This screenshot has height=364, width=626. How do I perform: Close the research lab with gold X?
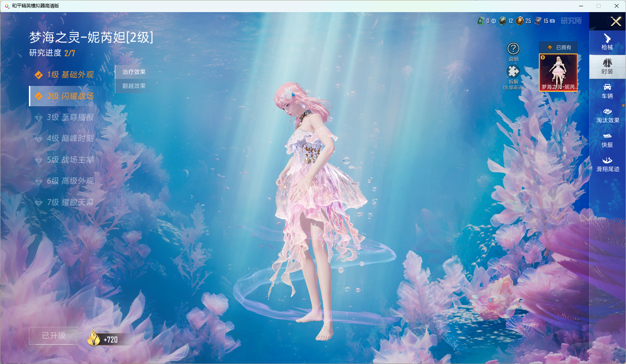[616, 21]
